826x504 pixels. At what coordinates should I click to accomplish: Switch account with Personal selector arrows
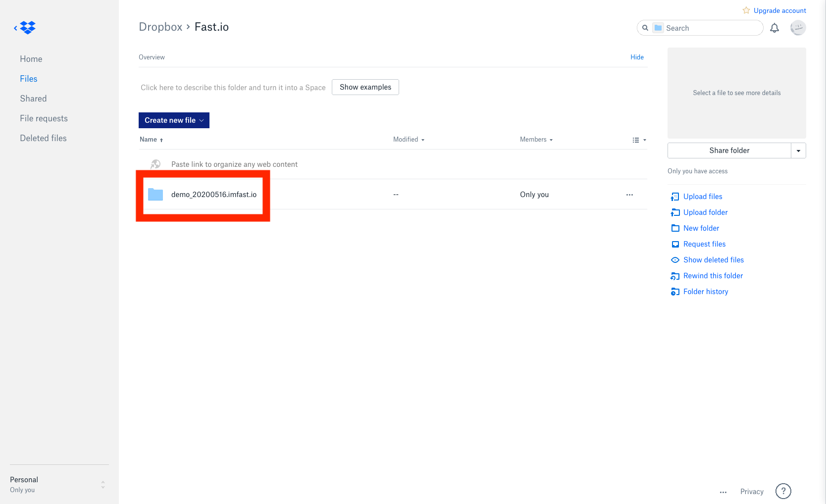pyautogui.click(x=103, y=485)
